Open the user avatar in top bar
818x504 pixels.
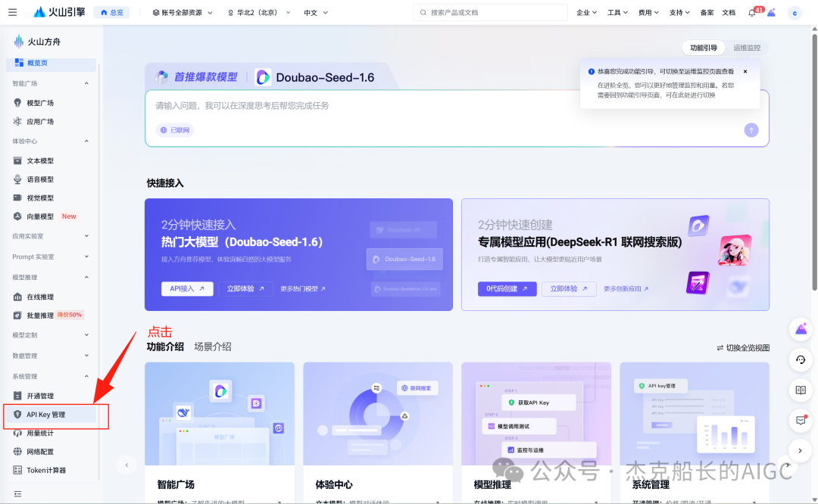point(795,13)
